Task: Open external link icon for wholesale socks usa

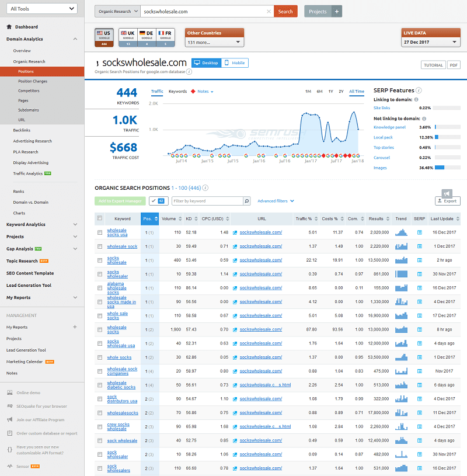Action: click(x=235, y=232)
